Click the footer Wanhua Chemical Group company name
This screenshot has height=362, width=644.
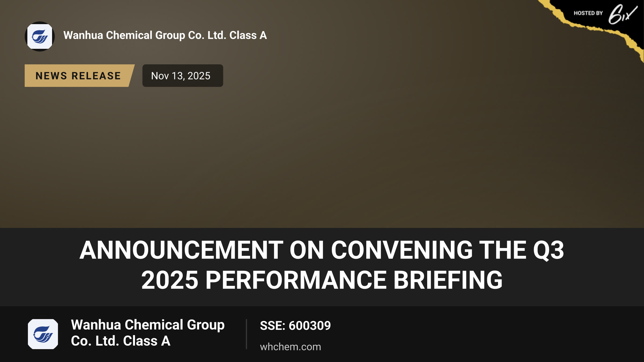[148, 333]
